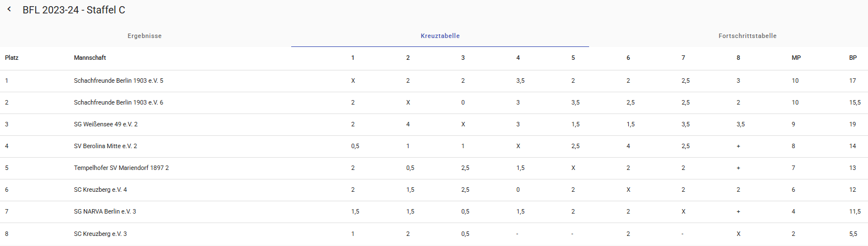Screen dimensions: 868x246
Task: Open SC Kreuzberg e.V. 3 team
Action: coord(100,233)
